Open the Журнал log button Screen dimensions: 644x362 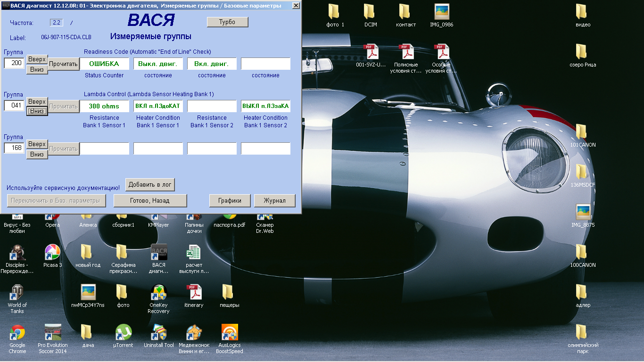point(274,200)
